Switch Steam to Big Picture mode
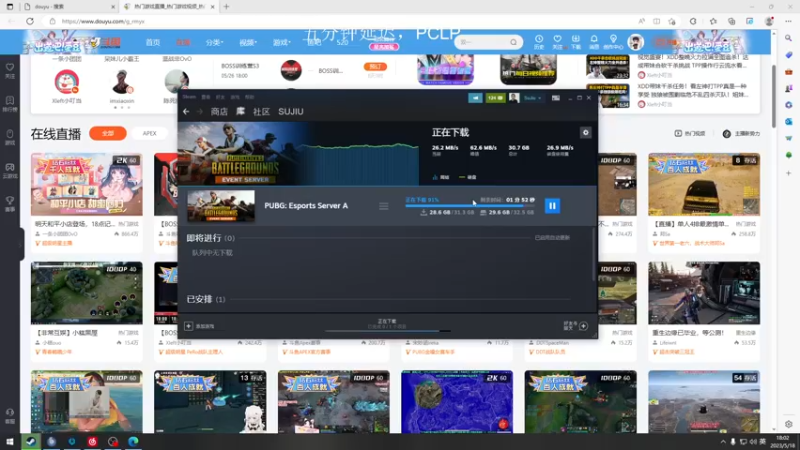Viewport: 800px width, 450px height. (x=556, y=98)
